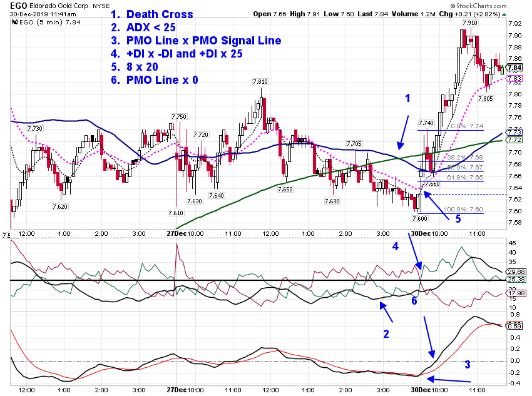
Task: Click the pink 7.83 moving average tag
Action: (514, 79)
